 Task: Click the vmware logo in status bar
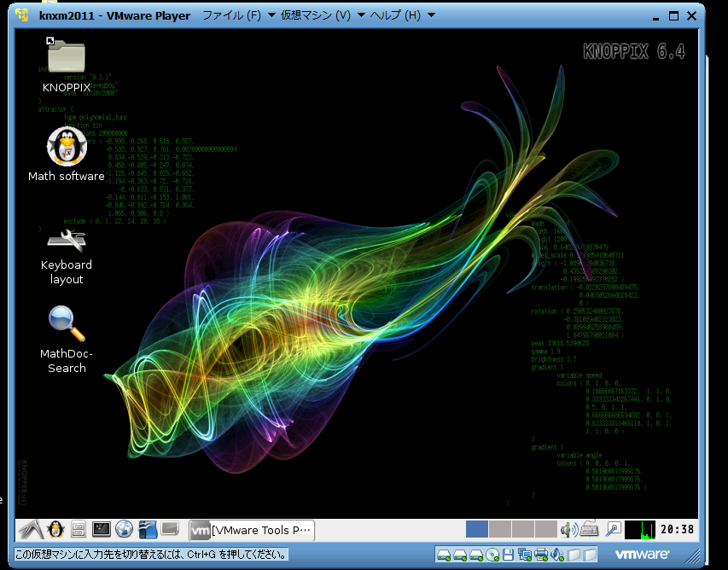(x=642, y=555)
